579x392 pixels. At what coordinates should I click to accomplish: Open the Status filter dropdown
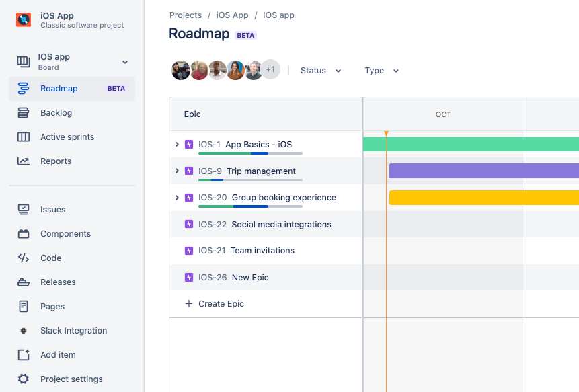pos(321,70)
